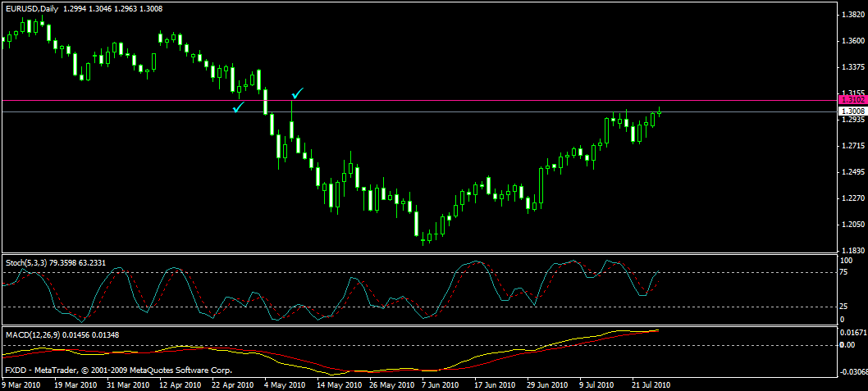Click the cyan checkmark above the pink line

[x=299, y=93]
